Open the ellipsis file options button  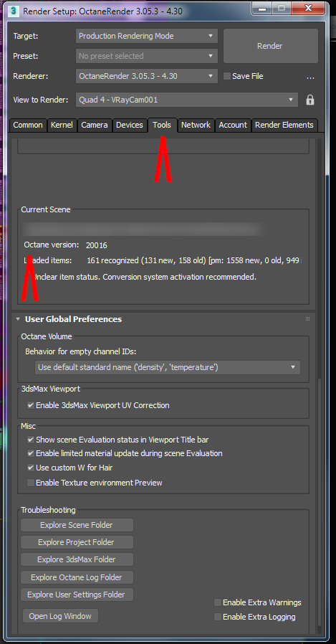tap(310, 77)
